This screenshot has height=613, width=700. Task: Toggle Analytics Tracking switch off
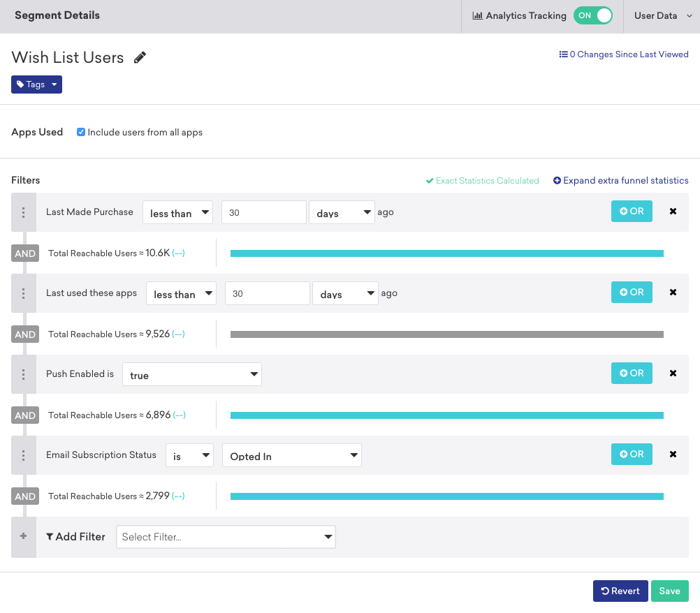pyautogui.click(x=593, y=15)
